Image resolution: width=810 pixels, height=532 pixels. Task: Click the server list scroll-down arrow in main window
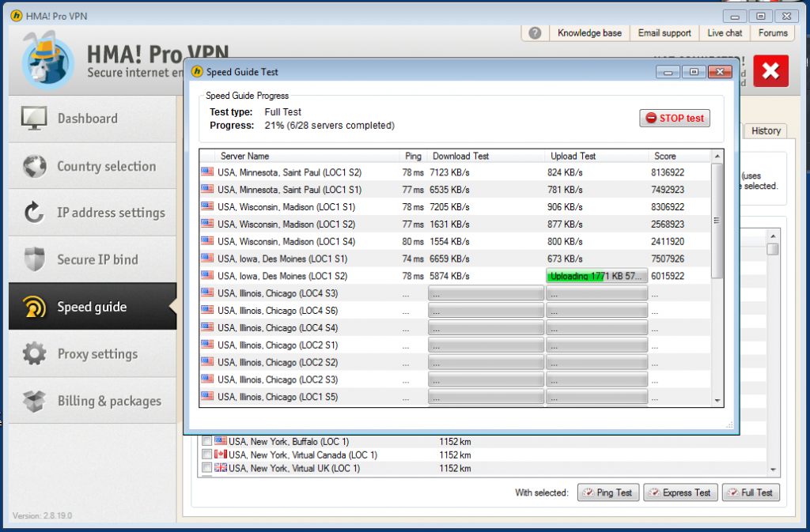(773, 470)
